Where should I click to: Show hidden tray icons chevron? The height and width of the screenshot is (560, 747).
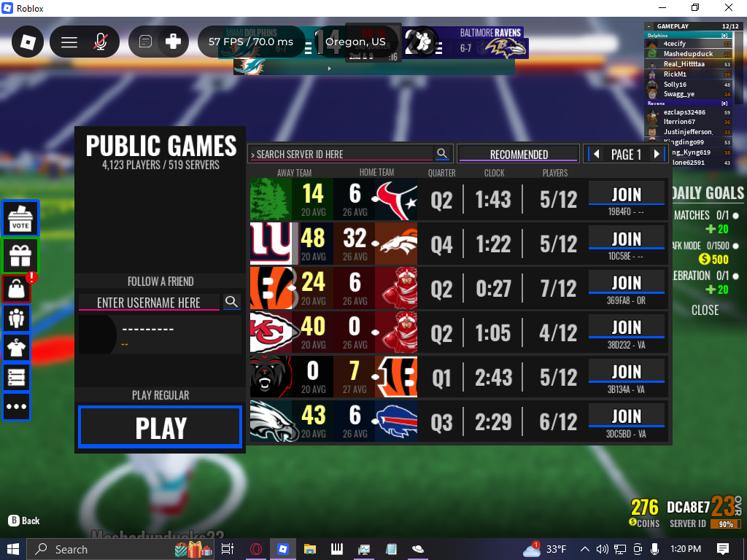click(584, 549)
